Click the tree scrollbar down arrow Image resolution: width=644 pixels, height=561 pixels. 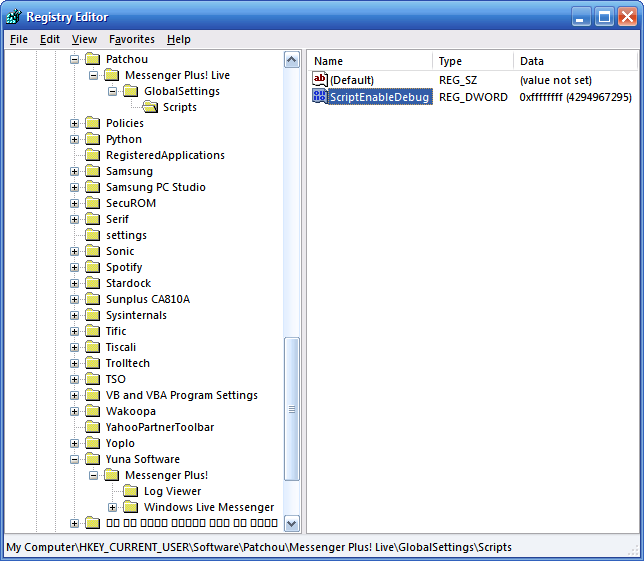tap(292, 523)
